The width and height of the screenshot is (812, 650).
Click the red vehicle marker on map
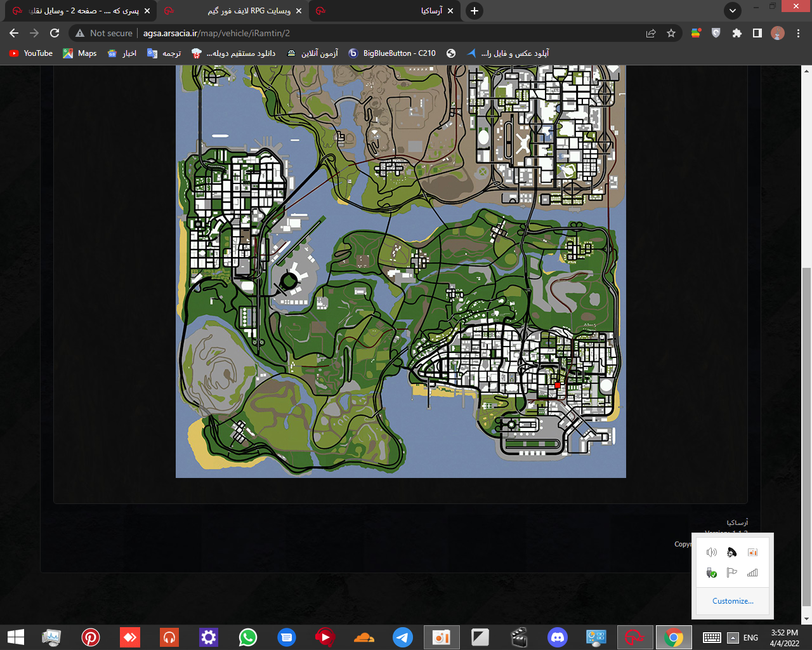[x=558, y=385]
